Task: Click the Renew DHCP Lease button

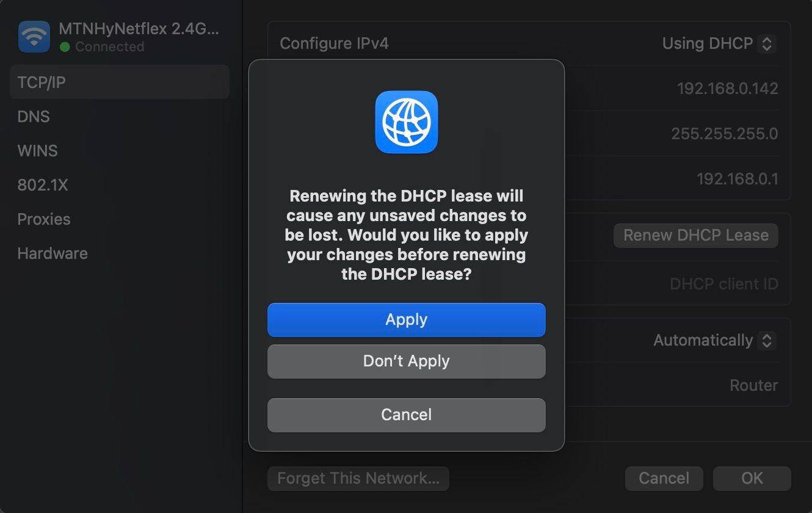Action: pyautogui.click(x=695, y=236)
